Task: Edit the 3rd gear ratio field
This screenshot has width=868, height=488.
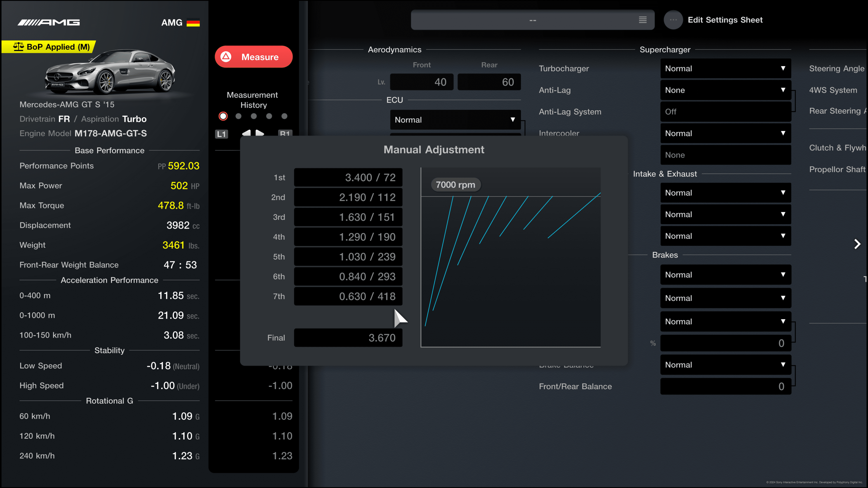Action: click(348, 217)
